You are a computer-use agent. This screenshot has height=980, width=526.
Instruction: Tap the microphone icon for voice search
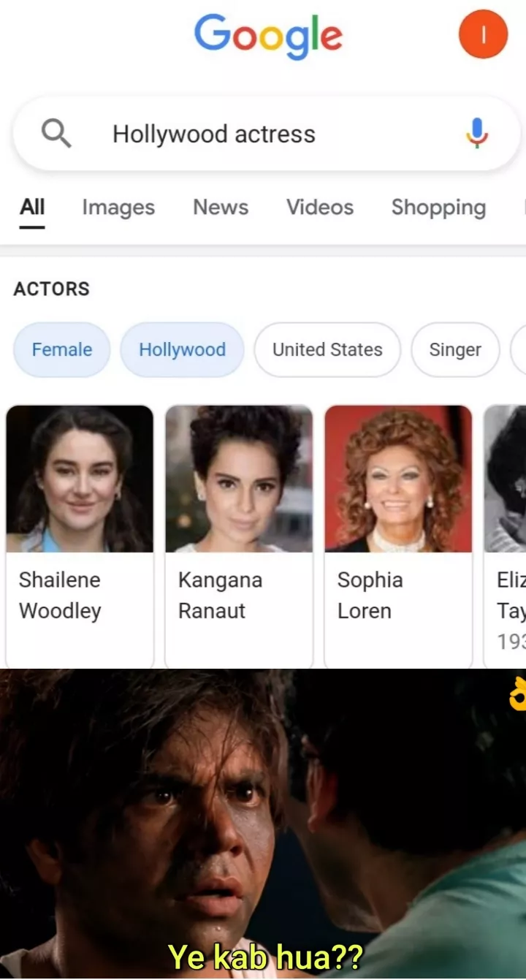point(476,133)
